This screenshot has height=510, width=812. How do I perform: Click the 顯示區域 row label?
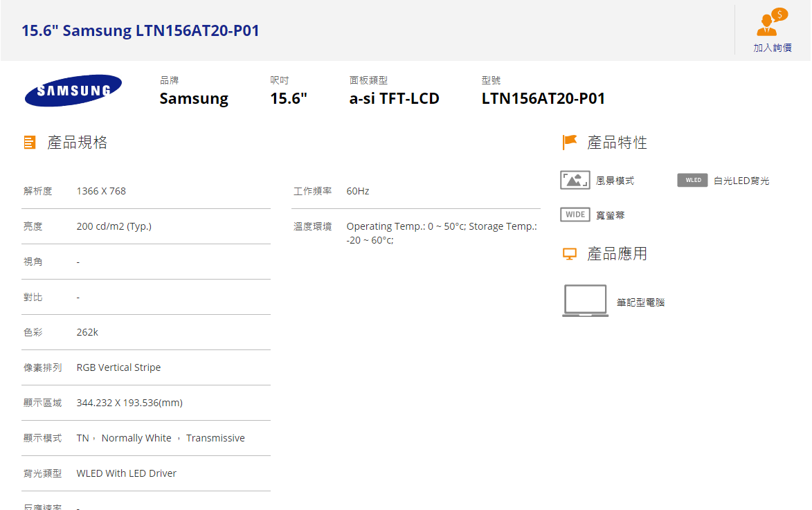pos(42,403)
